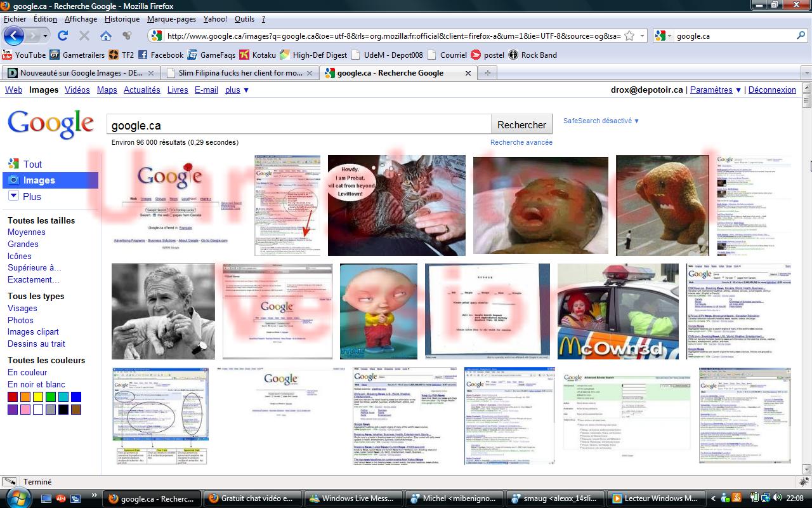Bookmark this page with the star icon

click(x=629, y=36)
